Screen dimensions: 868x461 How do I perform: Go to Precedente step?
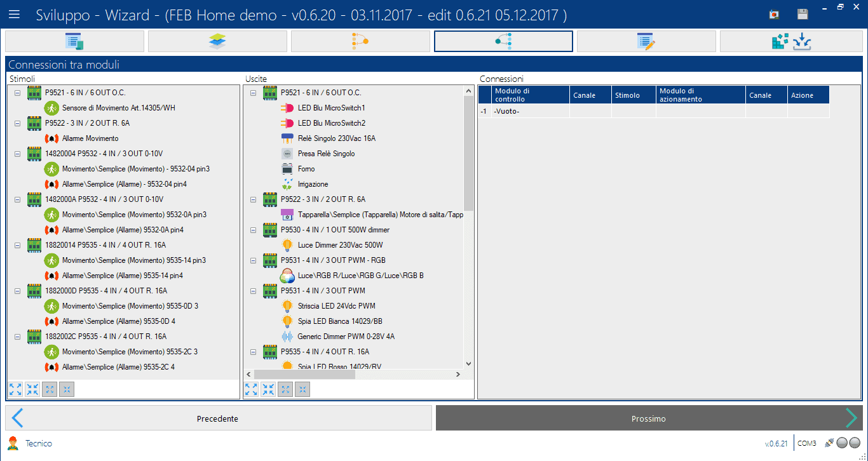pyautogui.click(x=218, y=418)
